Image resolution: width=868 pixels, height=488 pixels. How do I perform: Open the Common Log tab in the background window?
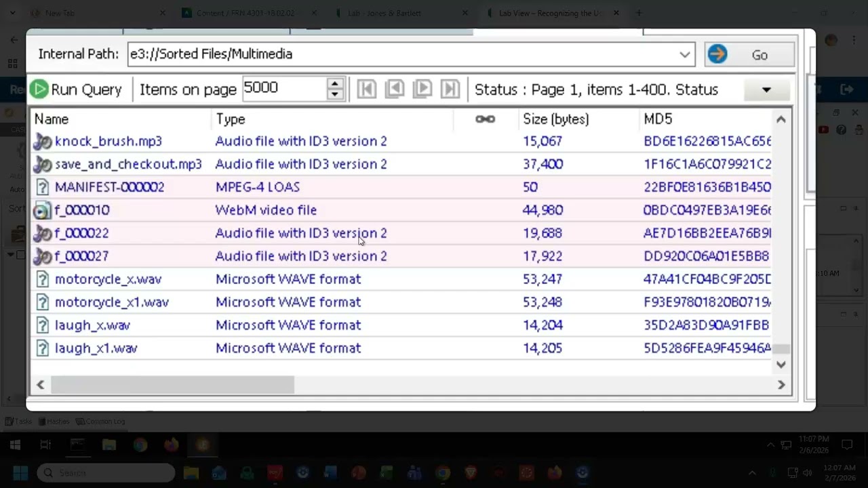pyautogui.click(x=100, y=421)
